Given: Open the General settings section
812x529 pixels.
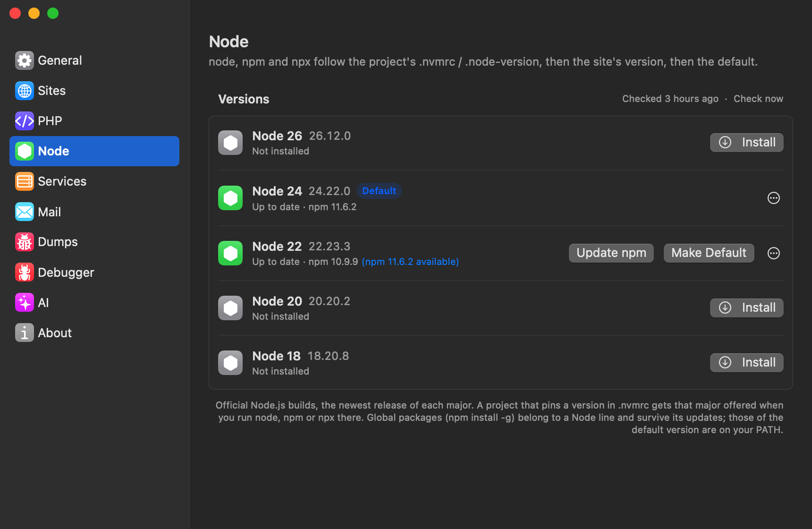Looking at the screenshot, I should 94,60.
